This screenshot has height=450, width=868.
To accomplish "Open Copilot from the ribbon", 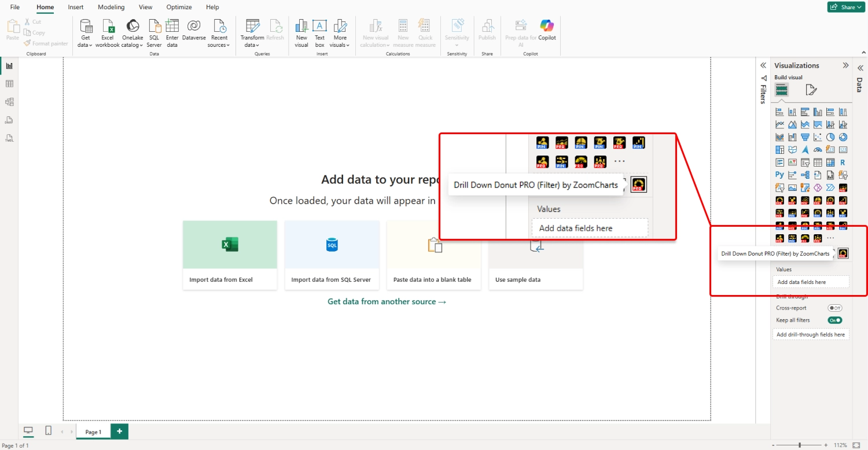I will 547,30.
